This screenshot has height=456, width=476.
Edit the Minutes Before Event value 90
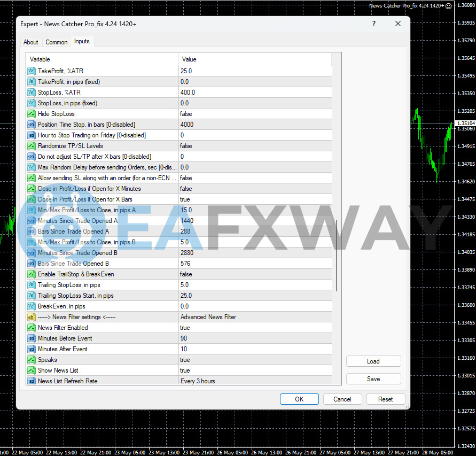click(255, 338)
